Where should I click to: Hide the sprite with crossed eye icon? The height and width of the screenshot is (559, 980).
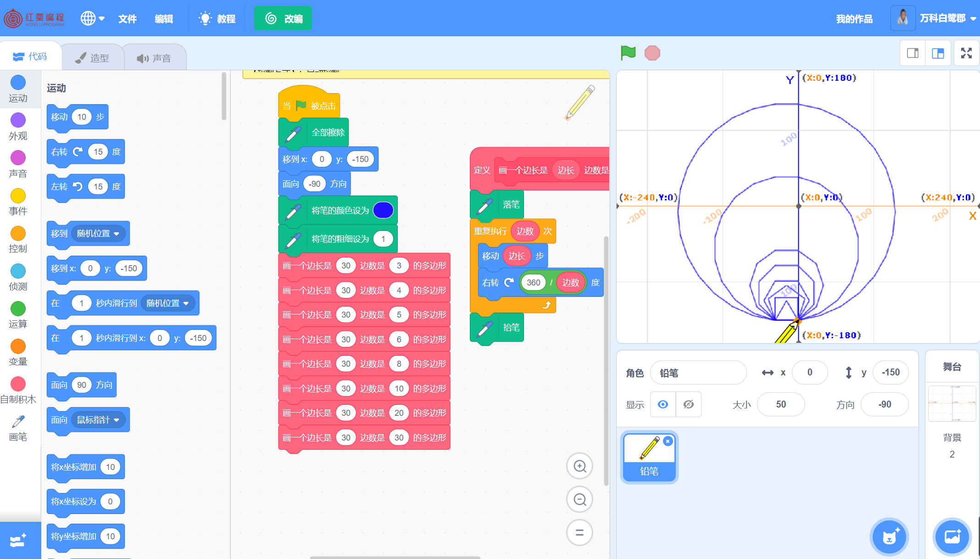689,404
